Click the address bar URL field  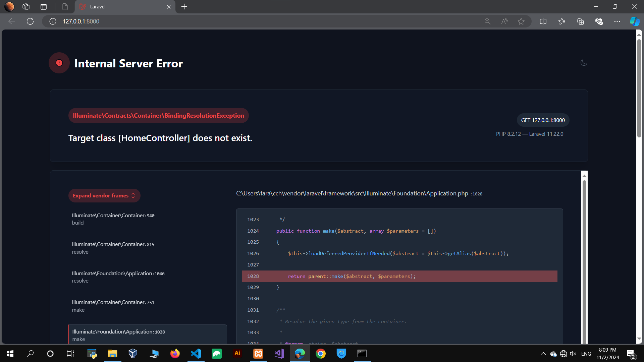click(268, 21)
